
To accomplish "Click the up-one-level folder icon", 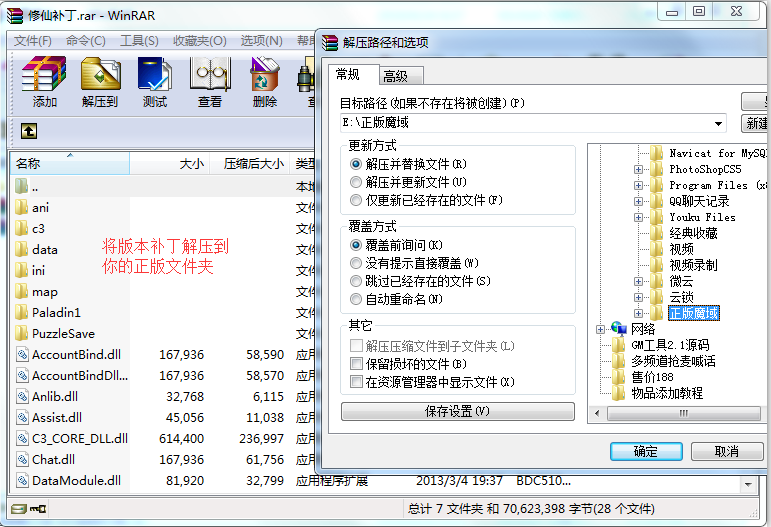I will pyautogui.click(x=29, y=131).
